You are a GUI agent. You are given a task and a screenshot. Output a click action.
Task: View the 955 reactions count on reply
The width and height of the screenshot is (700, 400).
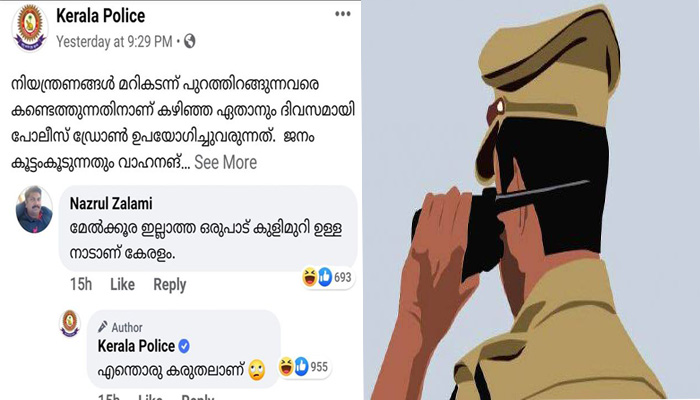tap(319, 367)
